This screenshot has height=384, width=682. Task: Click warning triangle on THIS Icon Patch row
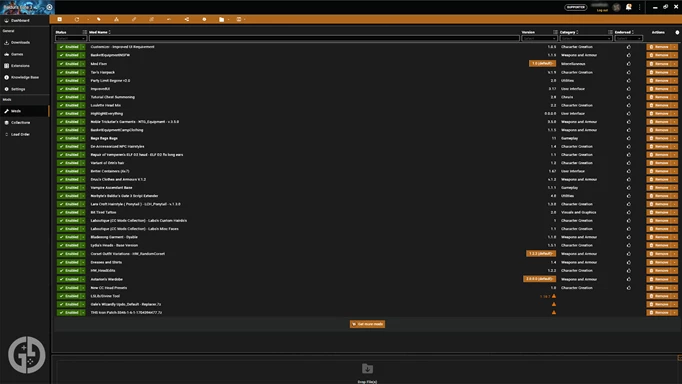pos(554,312)
